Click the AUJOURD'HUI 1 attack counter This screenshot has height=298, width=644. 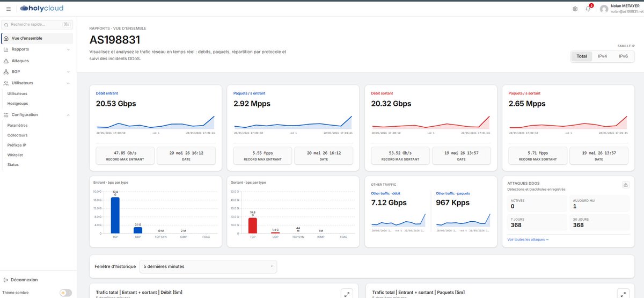(599, 203)
